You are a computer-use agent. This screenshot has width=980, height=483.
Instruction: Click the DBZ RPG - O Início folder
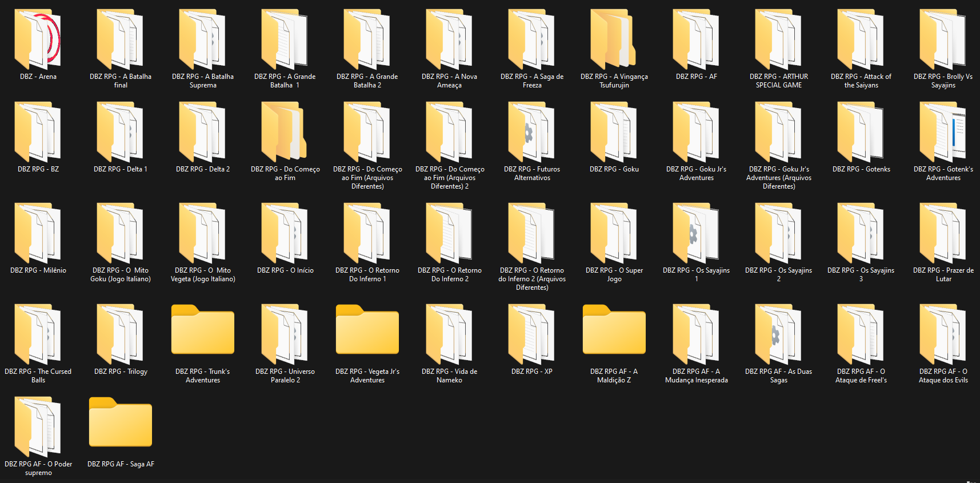[x=285, y=233]
